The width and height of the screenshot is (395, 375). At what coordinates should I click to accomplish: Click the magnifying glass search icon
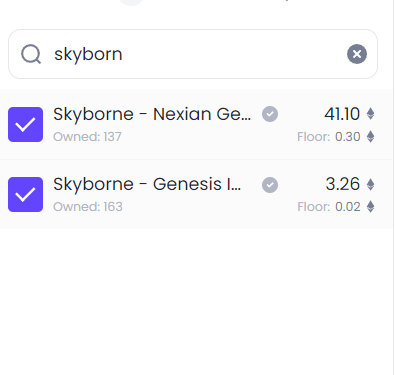pyautogui.click(x=31, y=54)
